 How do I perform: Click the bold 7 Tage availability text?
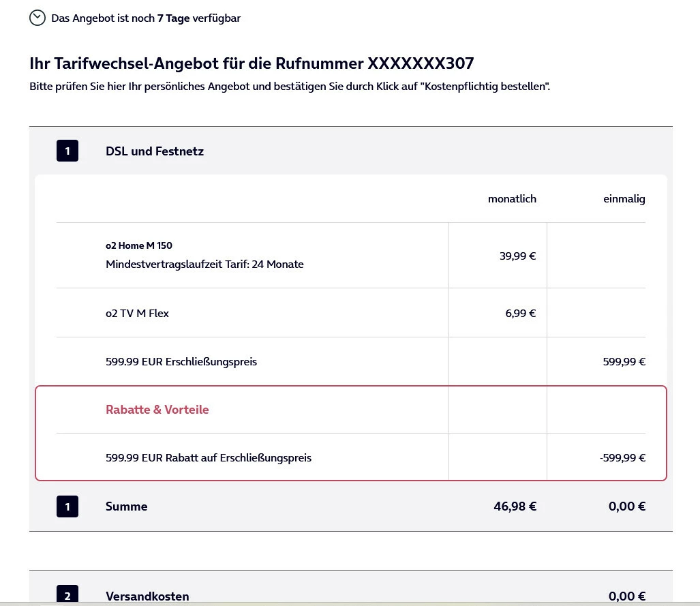(x=173, y=18)
